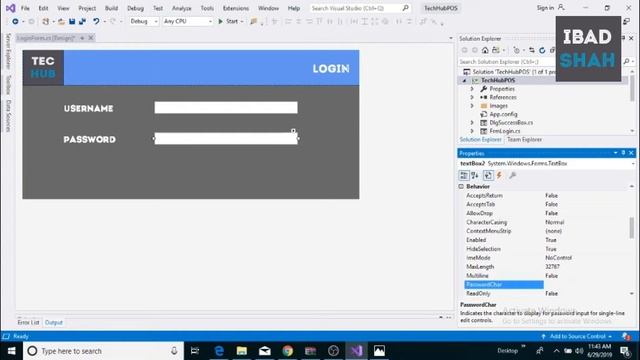The height and width of the screenshot is (360, 640).
Task: Open the Data Sources side tab
Action: [x=8, y=116]
